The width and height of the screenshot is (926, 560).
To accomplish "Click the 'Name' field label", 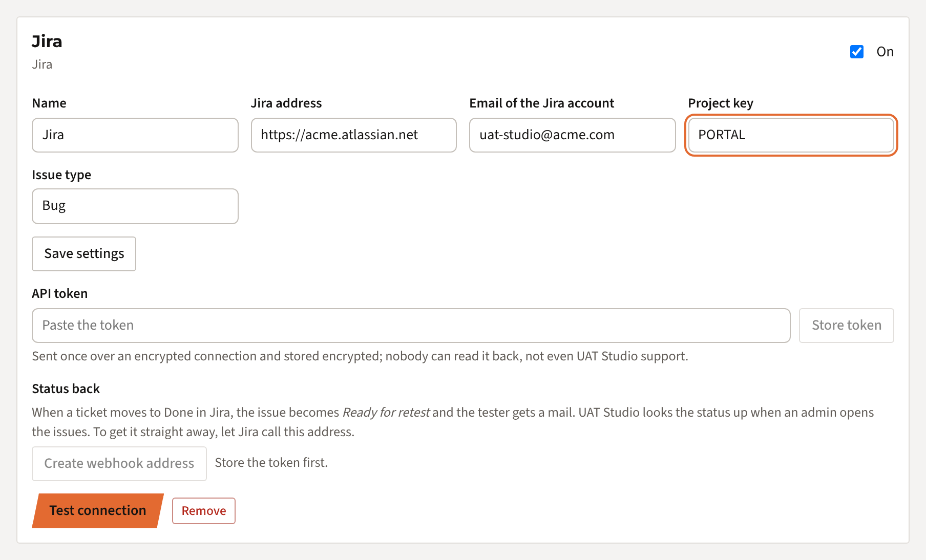I will (x=49, y=103).
